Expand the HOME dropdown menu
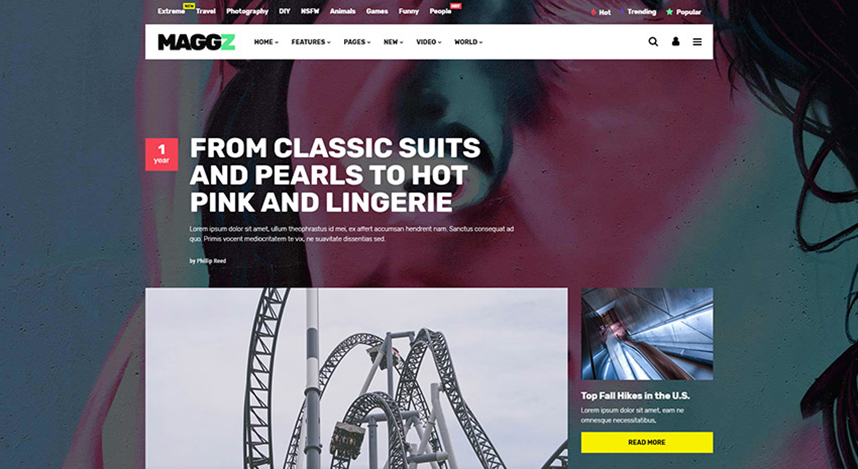This screenshot has width=858, height=469. [266, 42]
